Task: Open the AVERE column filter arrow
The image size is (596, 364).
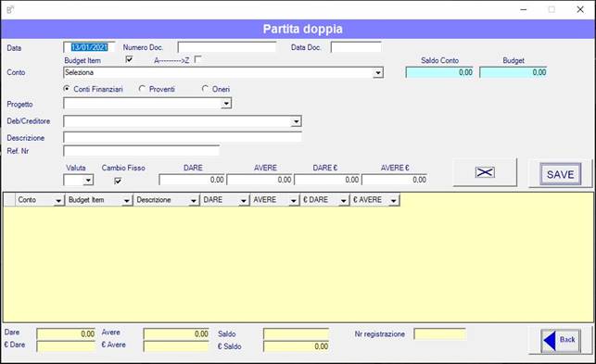Action: tap(294, 200)
